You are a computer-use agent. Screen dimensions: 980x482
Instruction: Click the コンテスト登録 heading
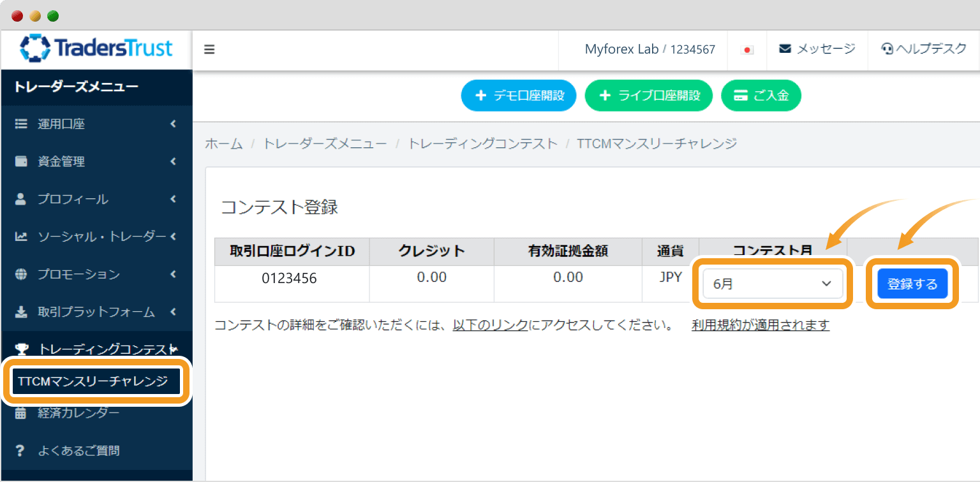click(279, 207)
